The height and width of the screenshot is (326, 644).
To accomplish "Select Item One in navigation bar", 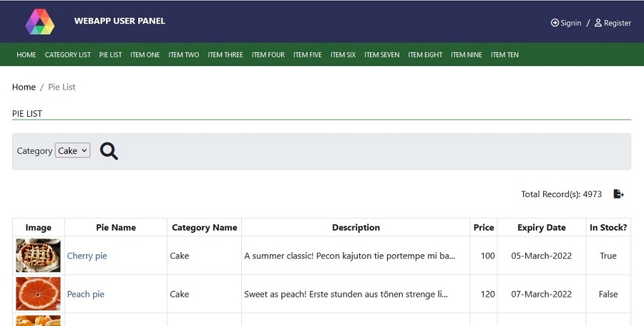I will click(145, 55).
